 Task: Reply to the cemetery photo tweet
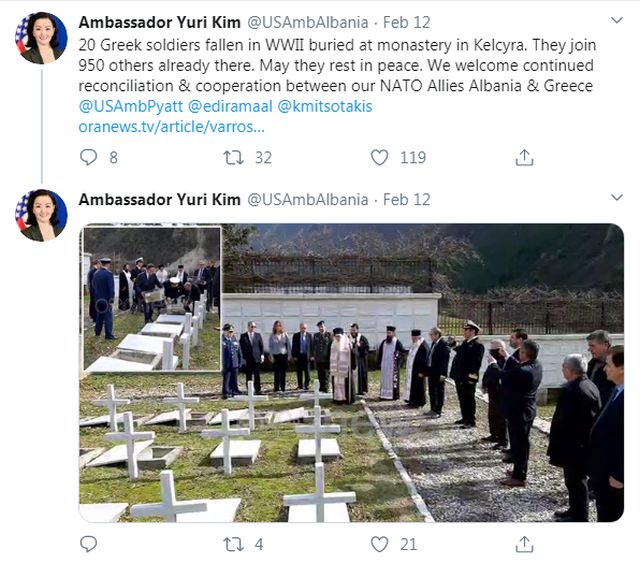pos(88,544)
